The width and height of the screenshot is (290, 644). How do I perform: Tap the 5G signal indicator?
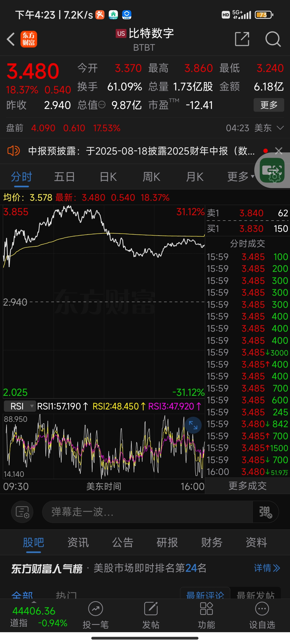(242, 15)
